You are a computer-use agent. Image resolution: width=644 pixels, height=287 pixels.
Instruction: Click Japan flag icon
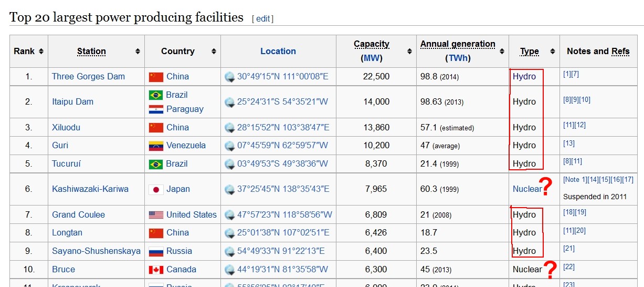pos(156,189)
